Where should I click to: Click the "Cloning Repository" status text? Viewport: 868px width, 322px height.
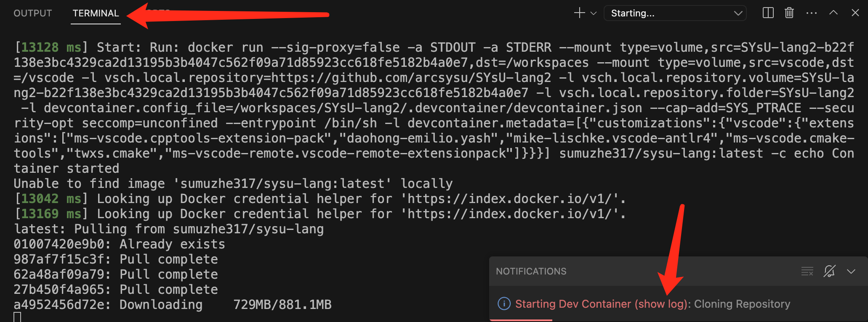[742, 304]
